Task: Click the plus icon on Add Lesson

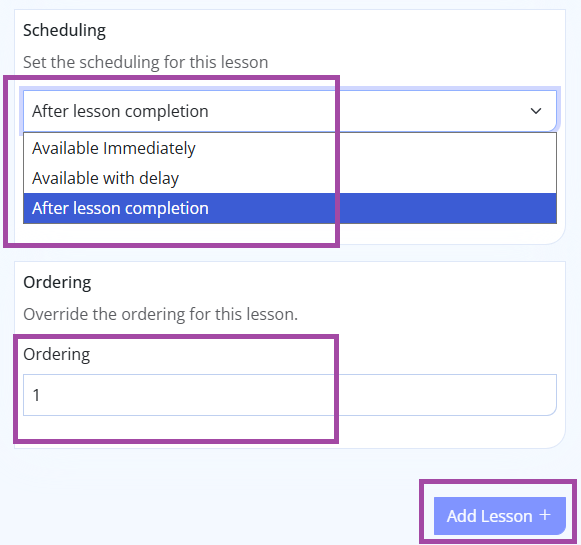Action: tap(545, 515)
